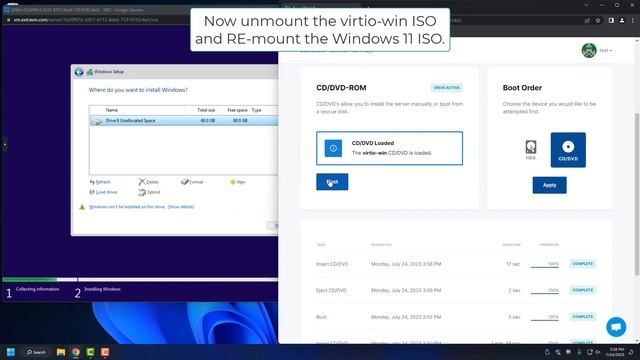Open the Windows Start button
Image resolution: width=640 pixels, height=360 pixels.
click(11, 352)
